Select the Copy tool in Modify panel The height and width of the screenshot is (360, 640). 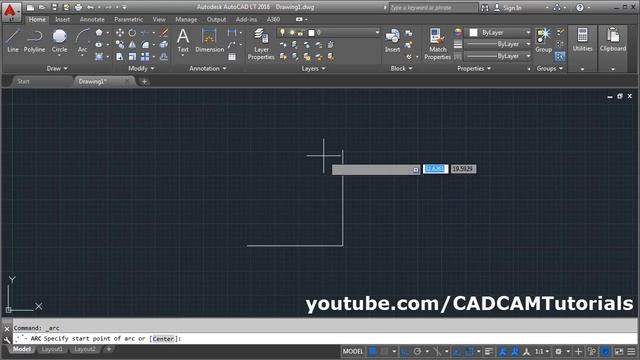tap(120, 44)
